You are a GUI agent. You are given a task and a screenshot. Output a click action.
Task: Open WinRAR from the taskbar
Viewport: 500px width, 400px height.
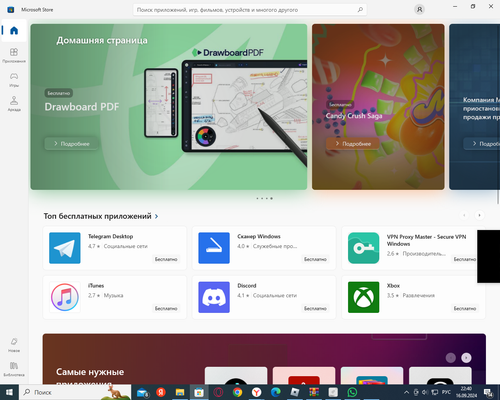point(314,392)
